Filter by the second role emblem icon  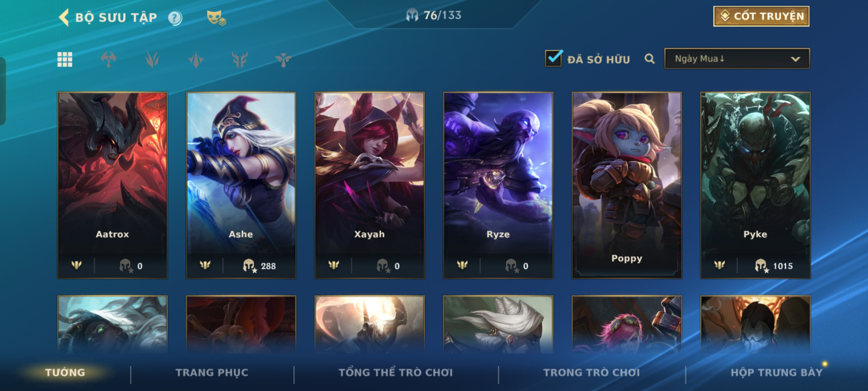[152, 59]
